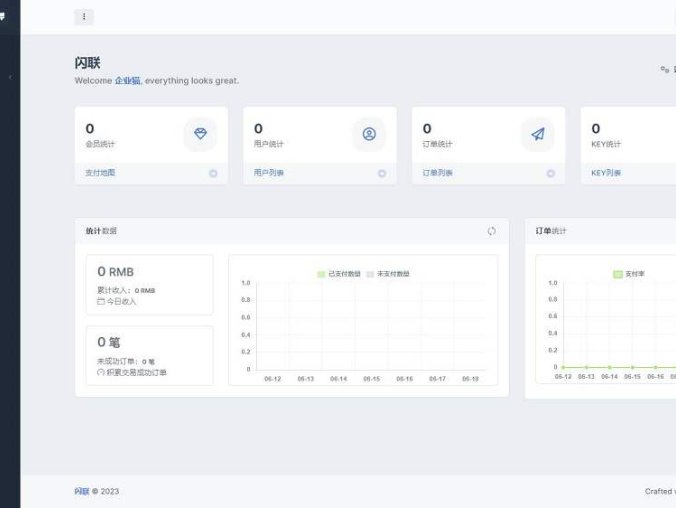This screenshot has height=508, width=676.
Task: Open the KEY列表 link
Action: click(606, 172)
